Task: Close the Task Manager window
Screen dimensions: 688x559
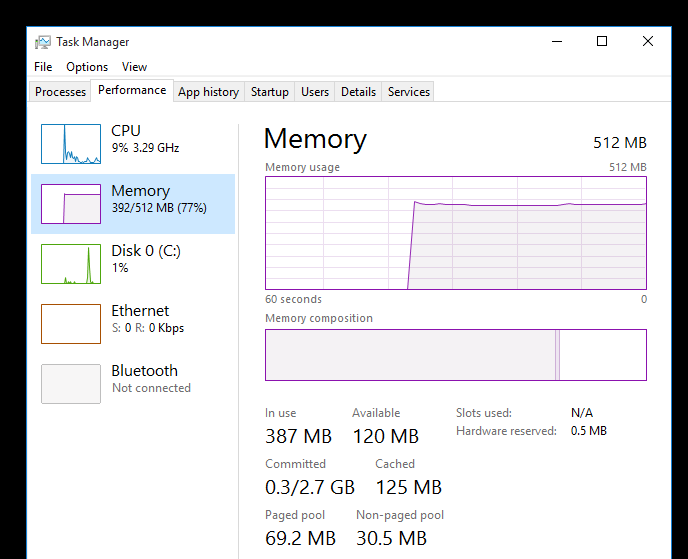Action: point(648,42)
